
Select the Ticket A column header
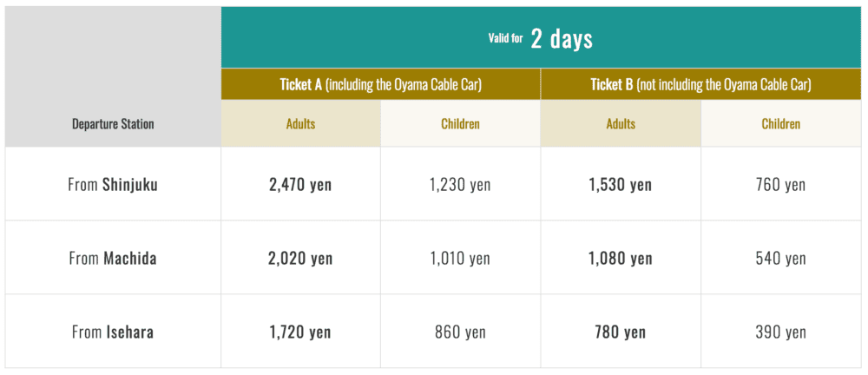click(380, 84)
